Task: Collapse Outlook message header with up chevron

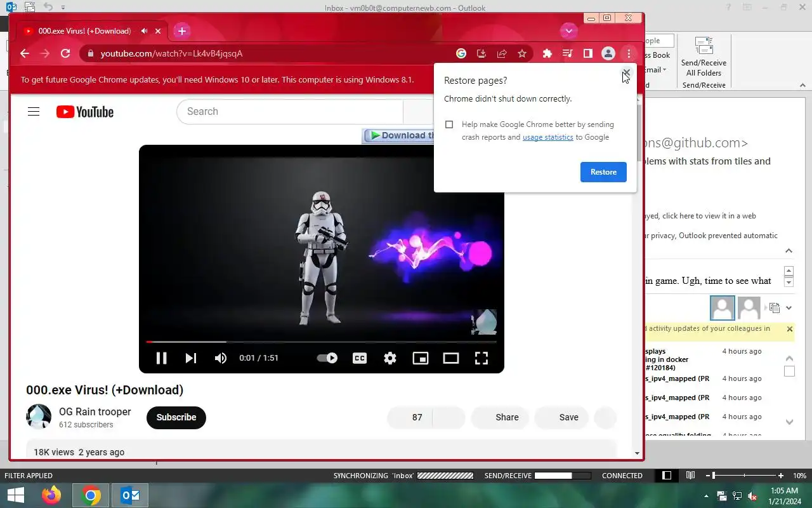Action: point(789,251)
